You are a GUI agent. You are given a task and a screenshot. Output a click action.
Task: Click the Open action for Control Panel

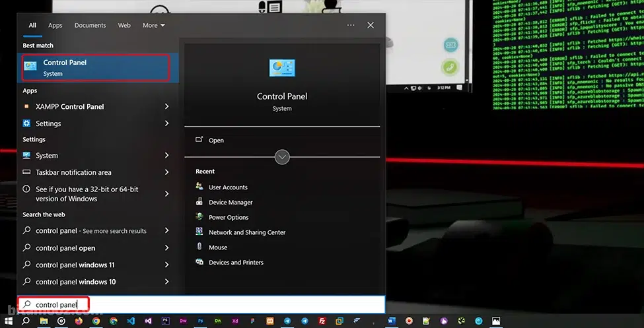pyautogui.click(x=216, y=140)
